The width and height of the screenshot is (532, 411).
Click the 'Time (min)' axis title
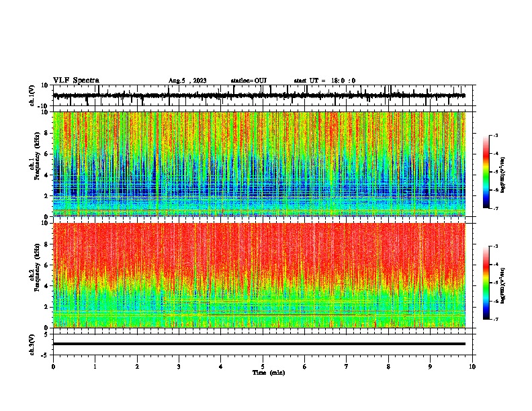269,373
